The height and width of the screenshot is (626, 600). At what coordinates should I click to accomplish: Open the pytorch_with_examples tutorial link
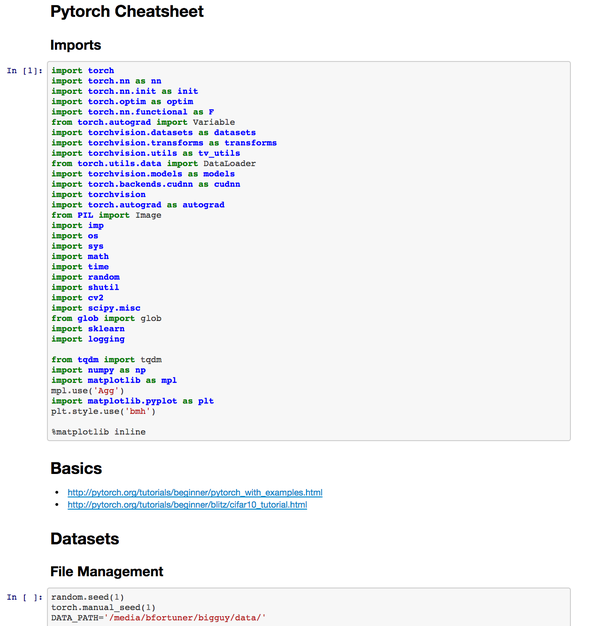[195, 493]
